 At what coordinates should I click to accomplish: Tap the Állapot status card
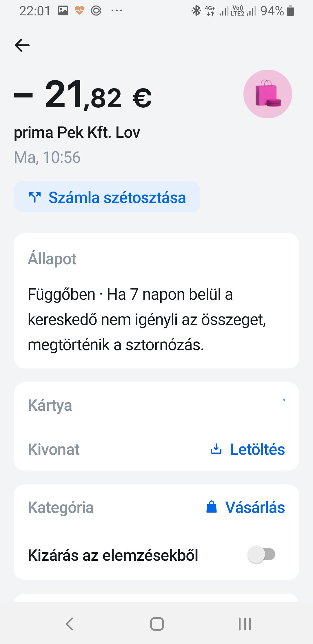(156, 301)
